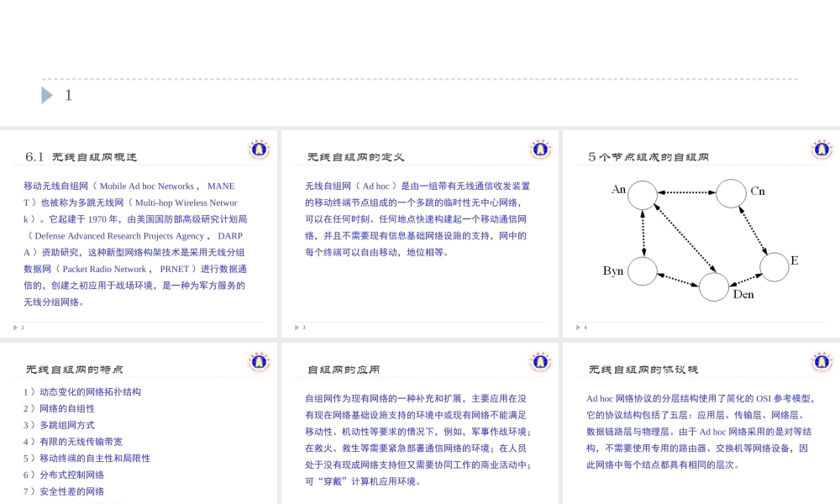Screen dimensions: 840x504
Task: Expand the triangle marker next to number 1
Action: pyautogui.click(x=47, y=95)
